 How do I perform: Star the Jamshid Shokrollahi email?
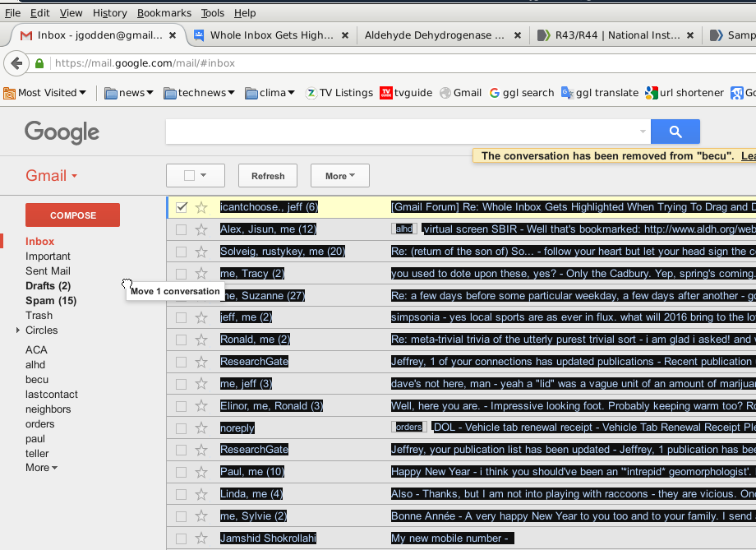[201, 538]
